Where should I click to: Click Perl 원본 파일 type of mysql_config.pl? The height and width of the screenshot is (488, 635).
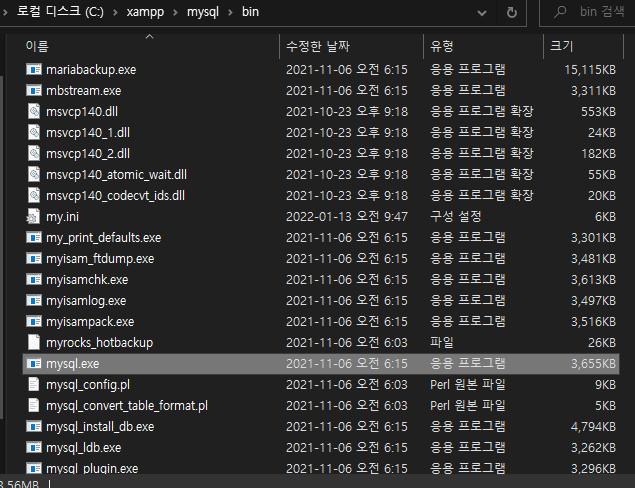click(468, 385)
